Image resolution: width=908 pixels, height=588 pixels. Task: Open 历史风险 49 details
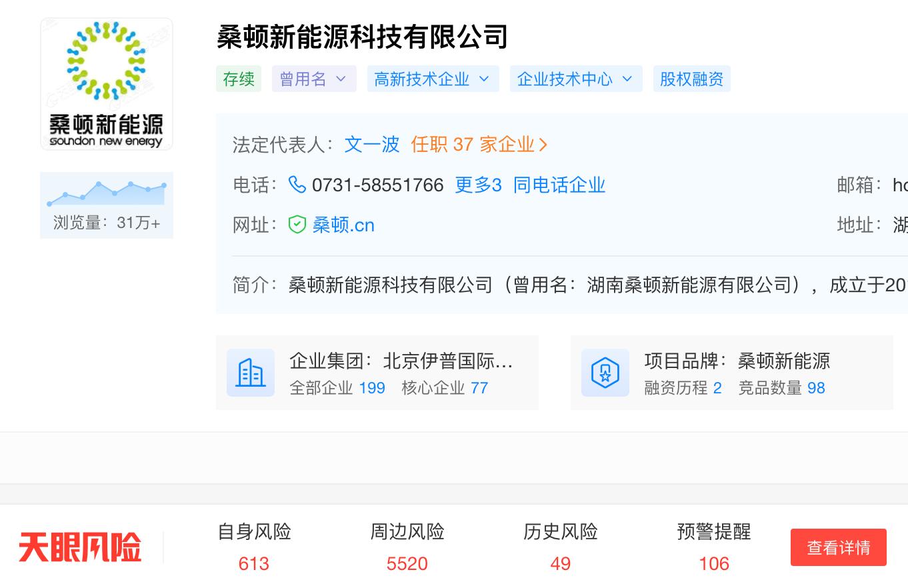point(561,547)
